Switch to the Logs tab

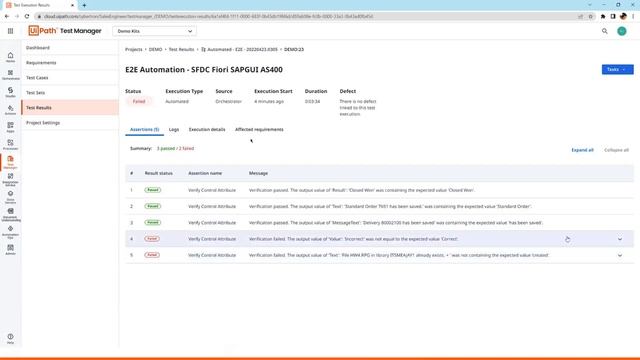[x=174, y=129]
